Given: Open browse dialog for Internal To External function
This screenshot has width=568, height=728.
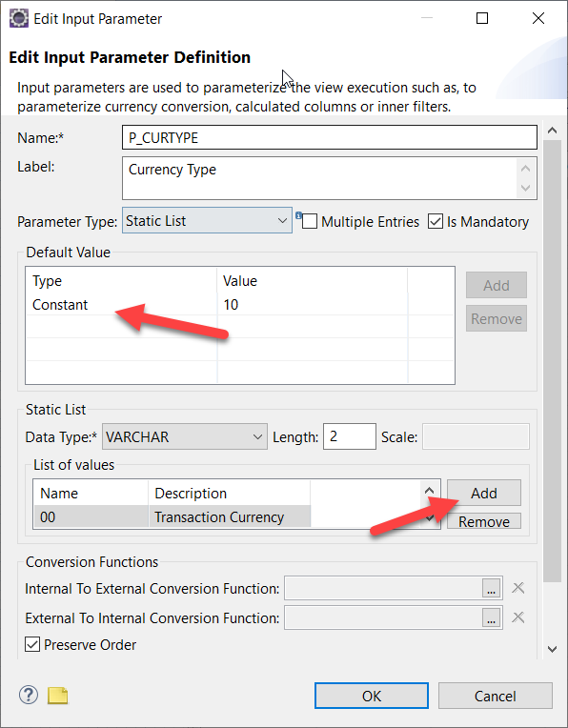Looking at the screenshot, I should [492, 588].
